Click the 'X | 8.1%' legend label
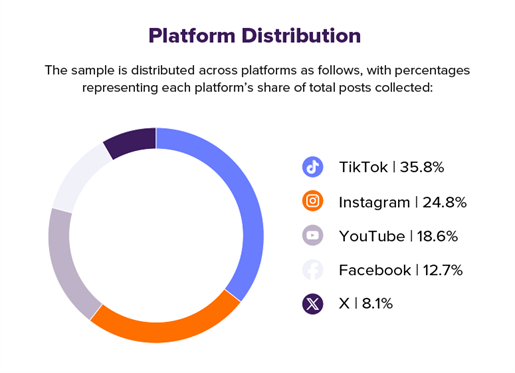This screenshot has width=515, height=373. point(366,304)
